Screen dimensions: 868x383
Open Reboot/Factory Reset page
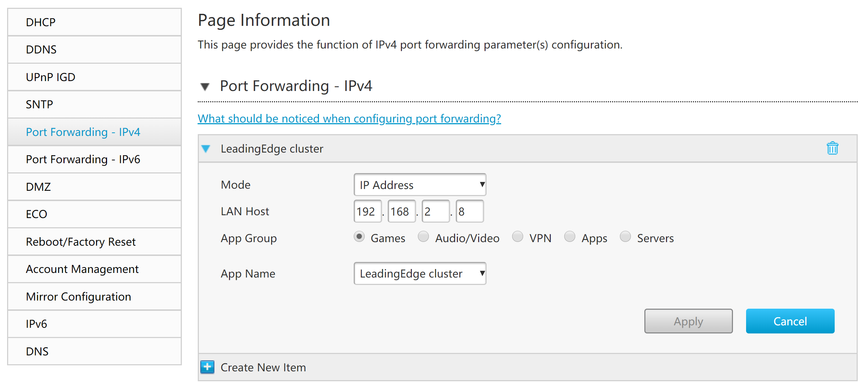click(94, 242)
